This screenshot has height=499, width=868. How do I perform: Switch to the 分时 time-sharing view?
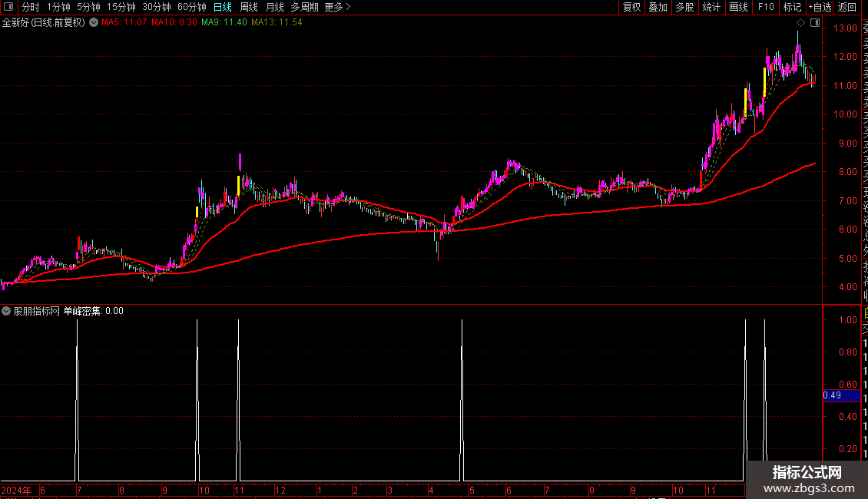31,7
